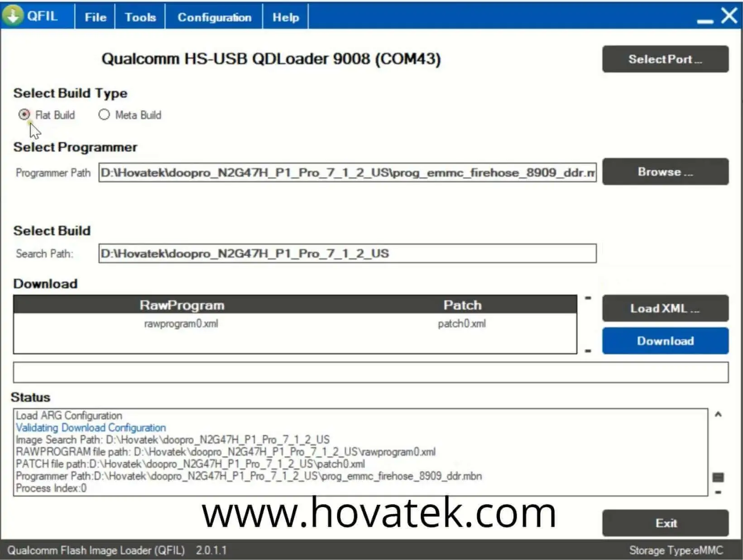Viewport: 743px width, 560px height.
Task: Close the QFIL window
Action: 729,16
